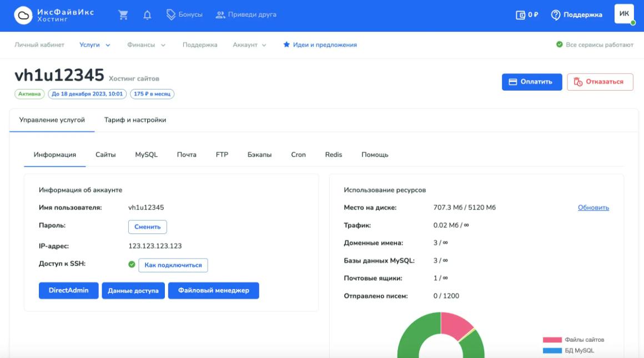Click Данные доступа button
Screen dimensions: 644x358
(x=133, y=291)
